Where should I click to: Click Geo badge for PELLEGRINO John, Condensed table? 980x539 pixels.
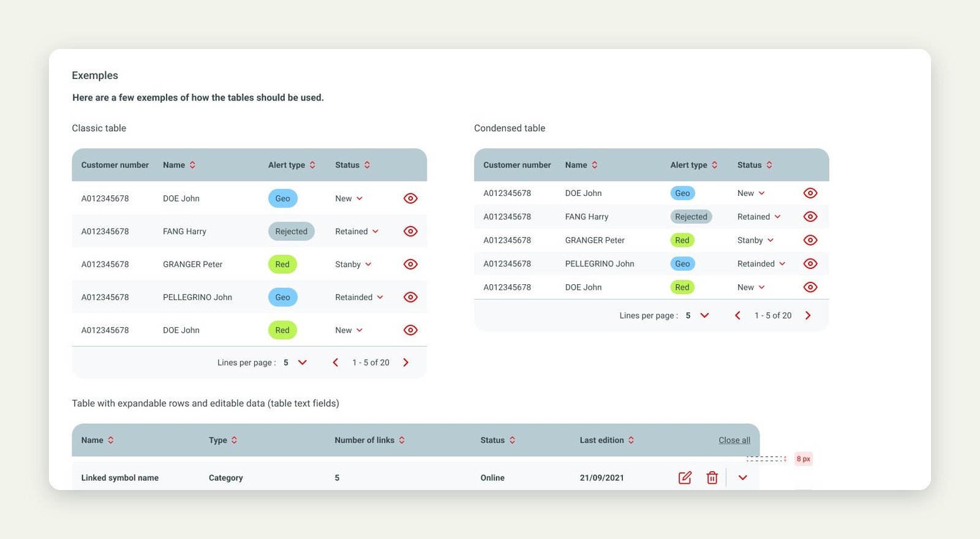click(x=682, y=263)
